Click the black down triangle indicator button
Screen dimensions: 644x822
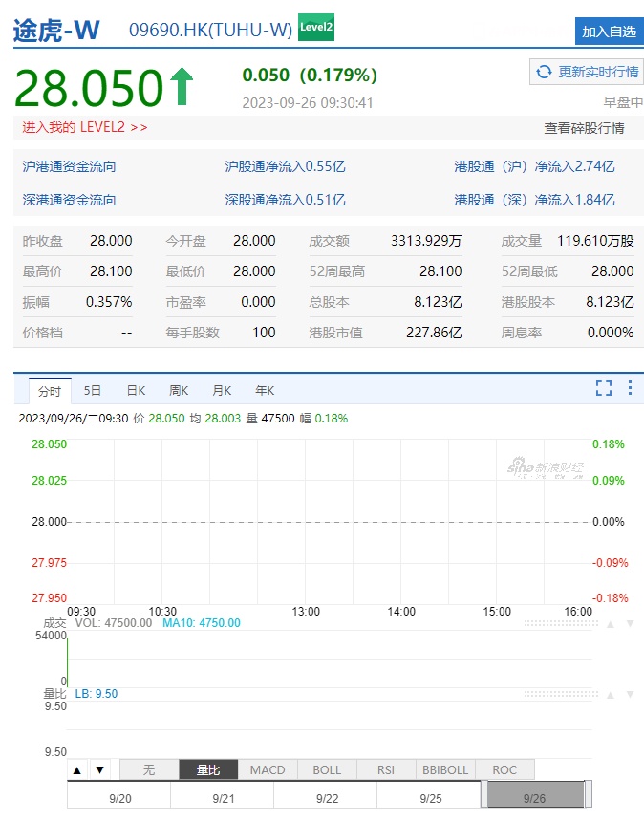100,770
